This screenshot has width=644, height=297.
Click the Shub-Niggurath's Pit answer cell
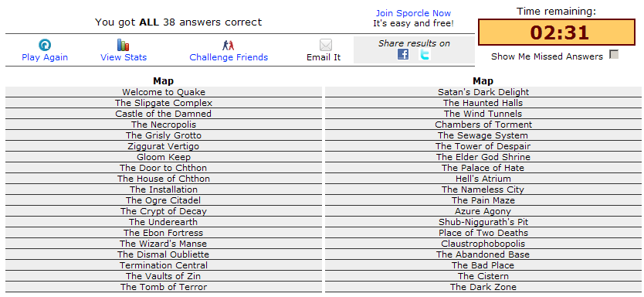483,222
